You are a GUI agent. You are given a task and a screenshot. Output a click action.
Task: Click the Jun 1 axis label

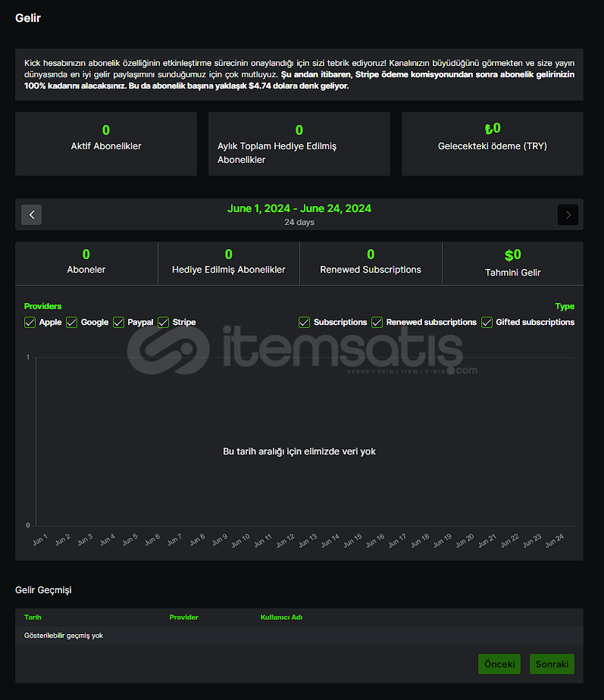[x=39, y=539]
